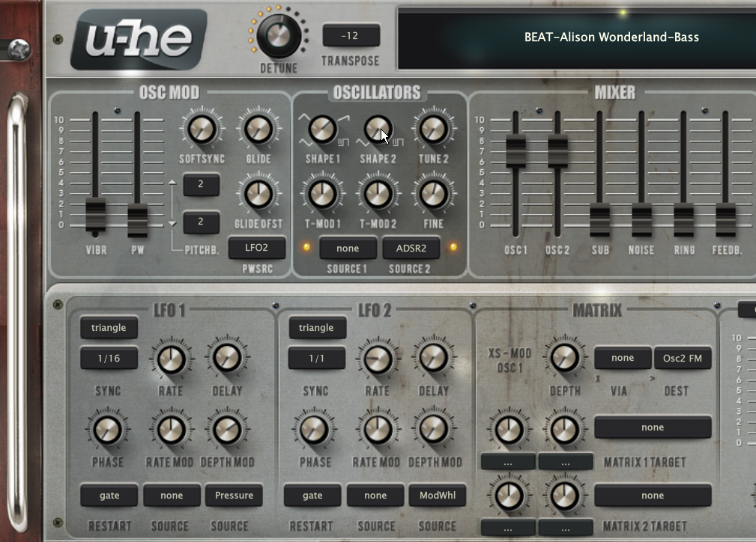756x542 pixels.
Task: Click the Matrix XS-Mod Depth knob
Action: tap(566, 358)
